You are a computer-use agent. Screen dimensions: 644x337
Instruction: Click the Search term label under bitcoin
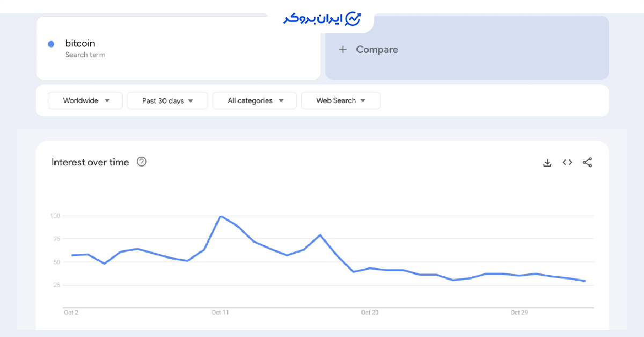85,54
